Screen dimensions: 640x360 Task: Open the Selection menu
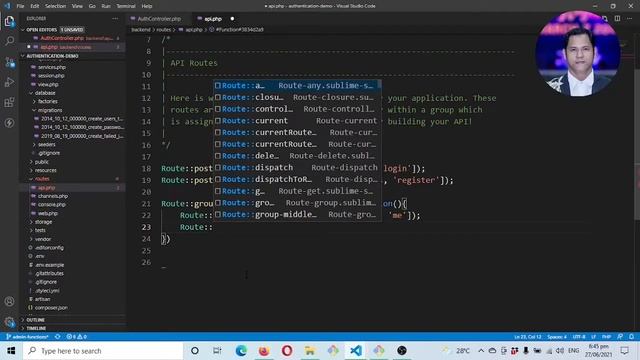(56, 6)
